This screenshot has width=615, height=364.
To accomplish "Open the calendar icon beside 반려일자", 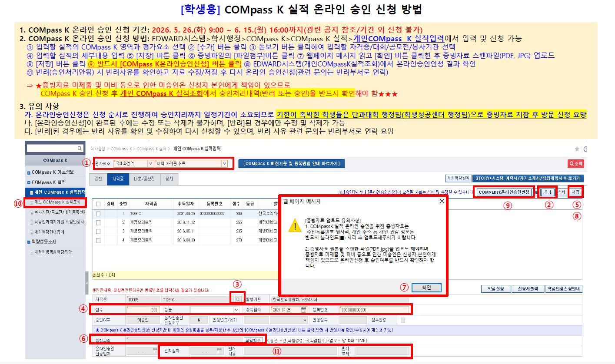I will point(219,350).
